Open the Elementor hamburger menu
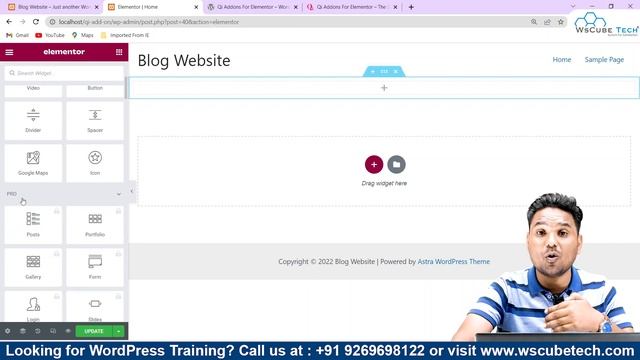Screen dimensions: 640x360 coord(9,52)
